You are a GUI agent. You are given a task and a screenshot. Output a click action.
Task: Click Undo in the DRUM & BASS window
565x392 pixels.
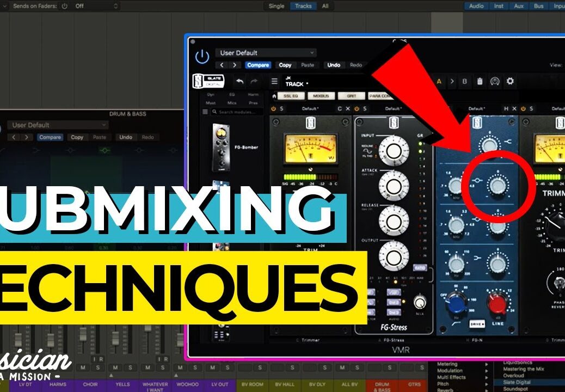click(126, 137)
